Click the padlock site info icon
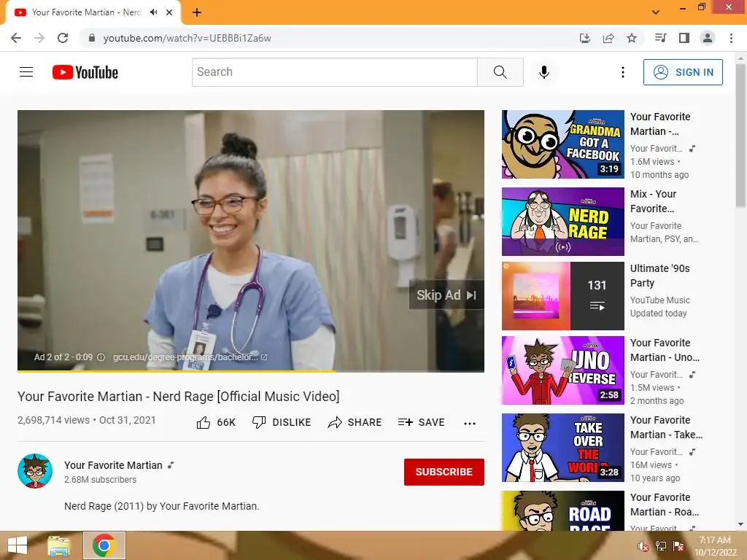Viewport: 747px width, 560px height. pos(92,38)
